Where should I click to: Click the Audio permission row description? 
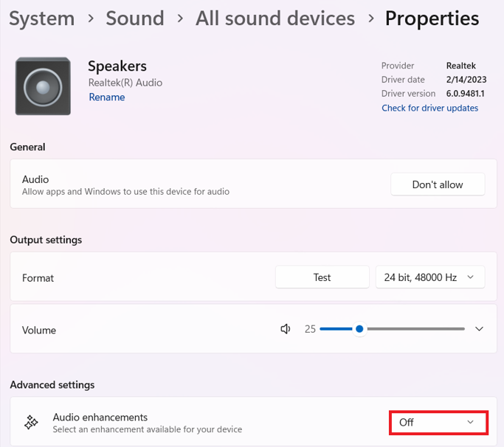pyautogui.click(x=125, y=192)
